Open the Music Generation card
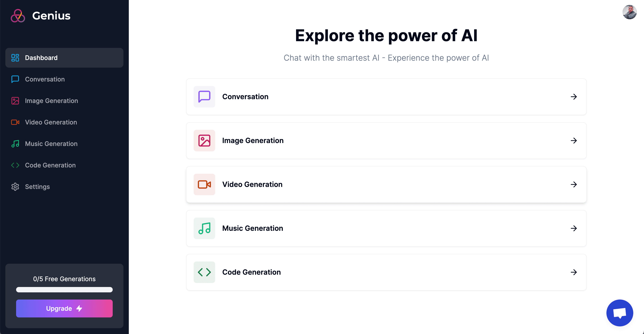 click(386, 228)
